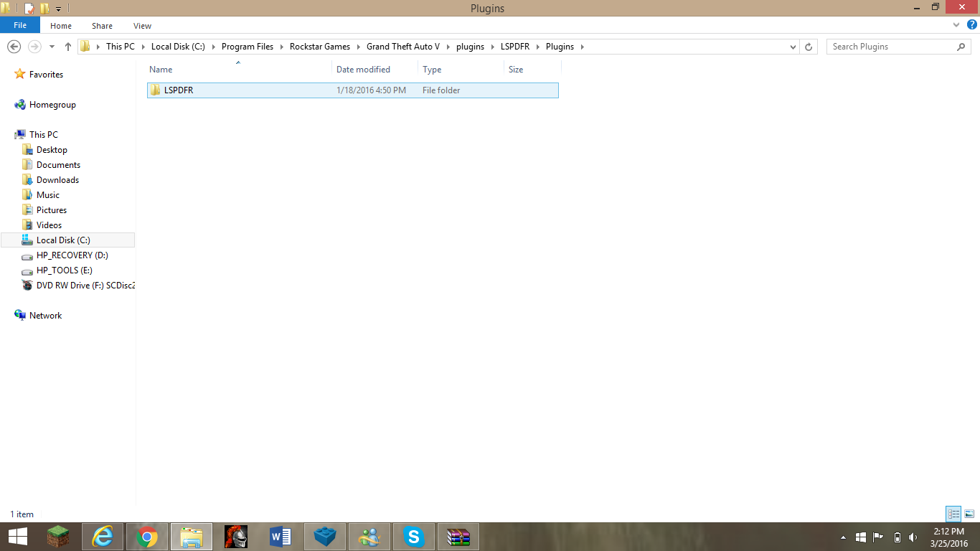Click the 'File folder' type cell
This screenshot has width=980, height=551.
[x=441, y=90]
